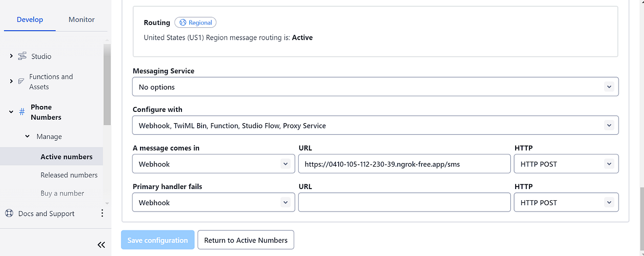Click the Regional routing badge
644x256 pixels.
[x=195, y=22]
